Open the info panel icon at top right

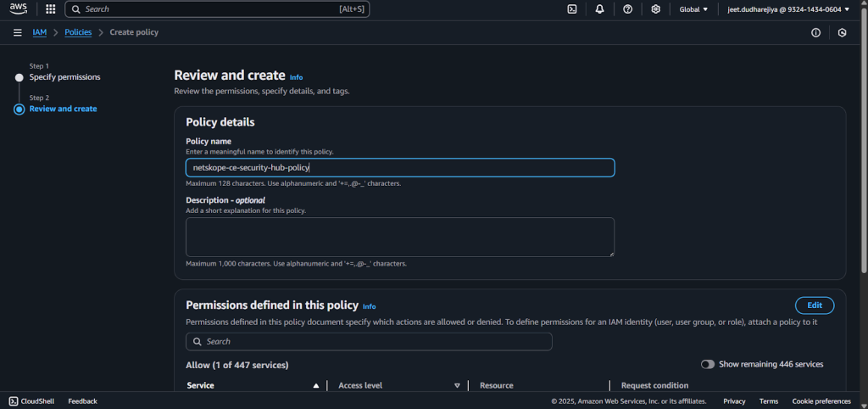815,33
